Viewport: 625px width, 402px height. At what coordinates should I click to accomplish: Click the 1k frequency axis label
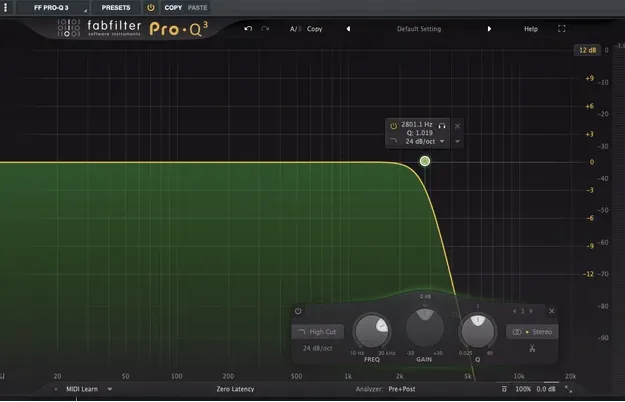pos(348,376)
